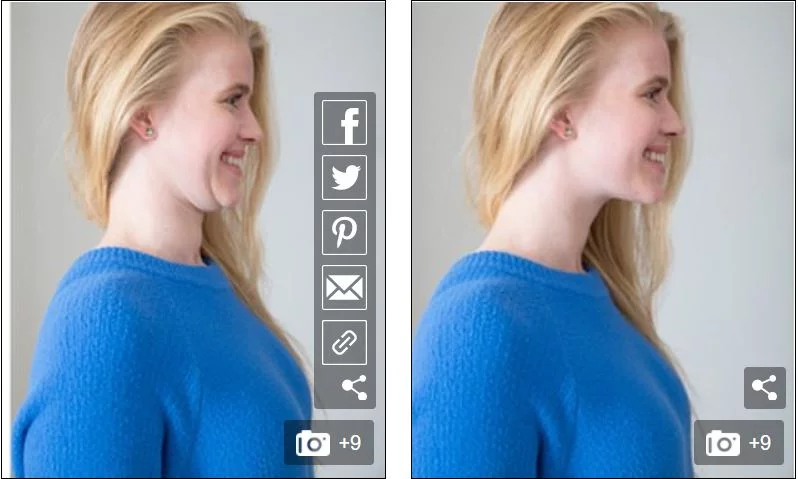Click the Twitter bird share icon
Screen dimensions: 798x479
[x=344, y=178]
